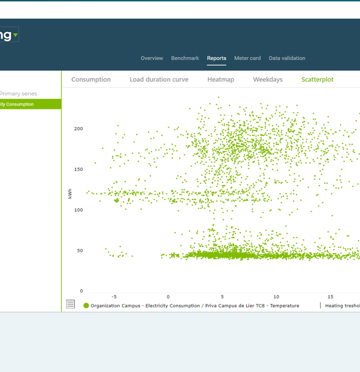Click the -5 x-axis value
This screenshot has height=372, width=360.
click(114, 297)
